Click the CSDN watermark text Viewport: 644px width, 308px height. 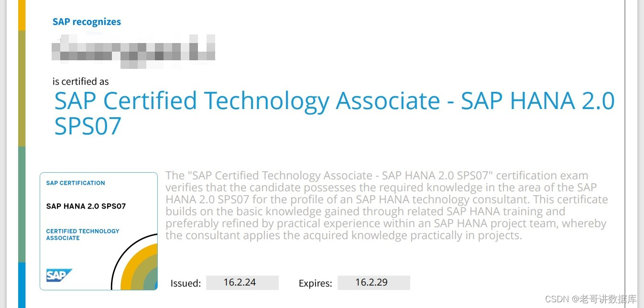point(591,299)
